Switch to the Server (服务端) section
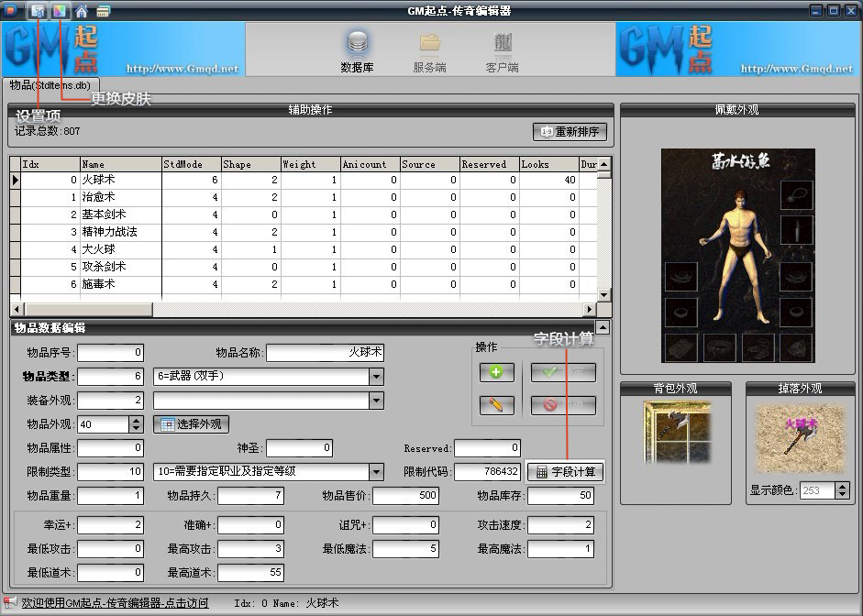Image resolution: width=863 pixels, height=616 pixels. click(x=429, y=50)
